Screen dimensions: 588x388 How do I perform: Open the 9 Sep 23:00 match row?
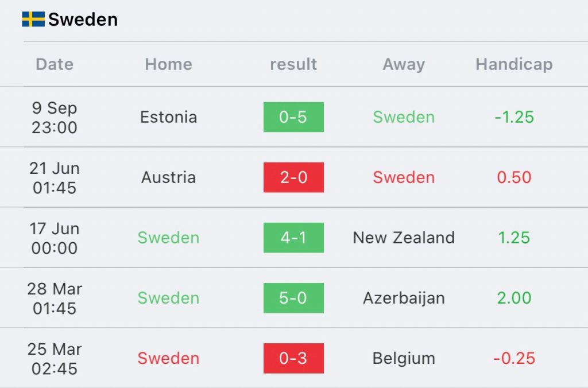click(x=294, y=117)
